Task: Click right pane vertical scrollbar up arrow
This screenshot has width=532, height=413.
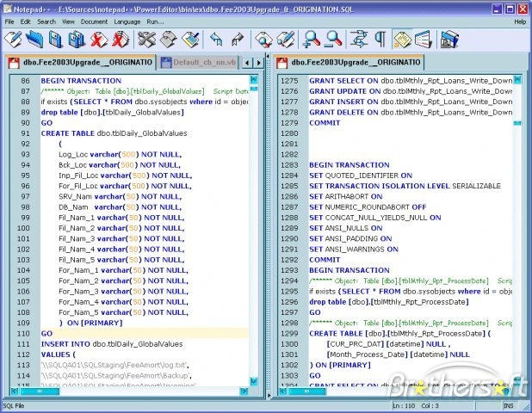Action: pyautogui.click(x=517, y=79)
